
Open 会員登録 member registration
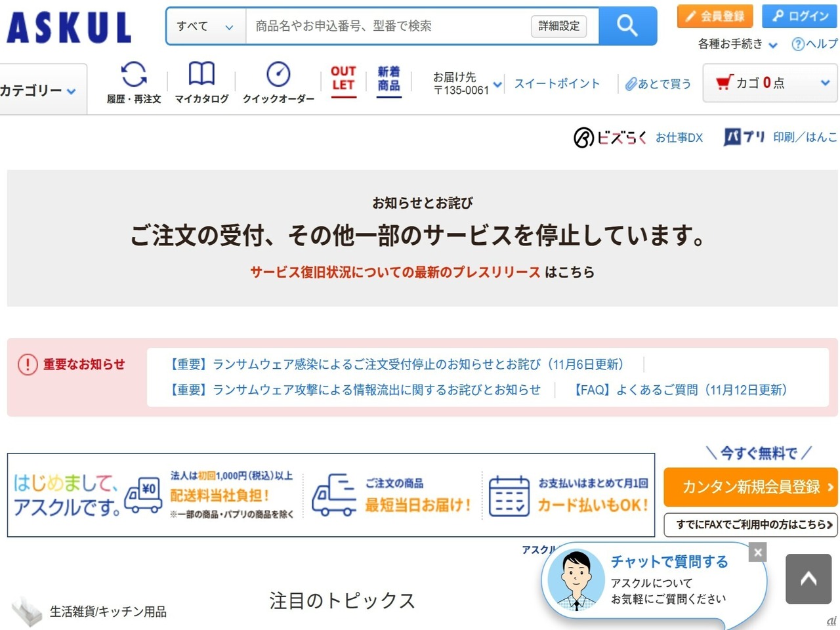coord(715,16)
